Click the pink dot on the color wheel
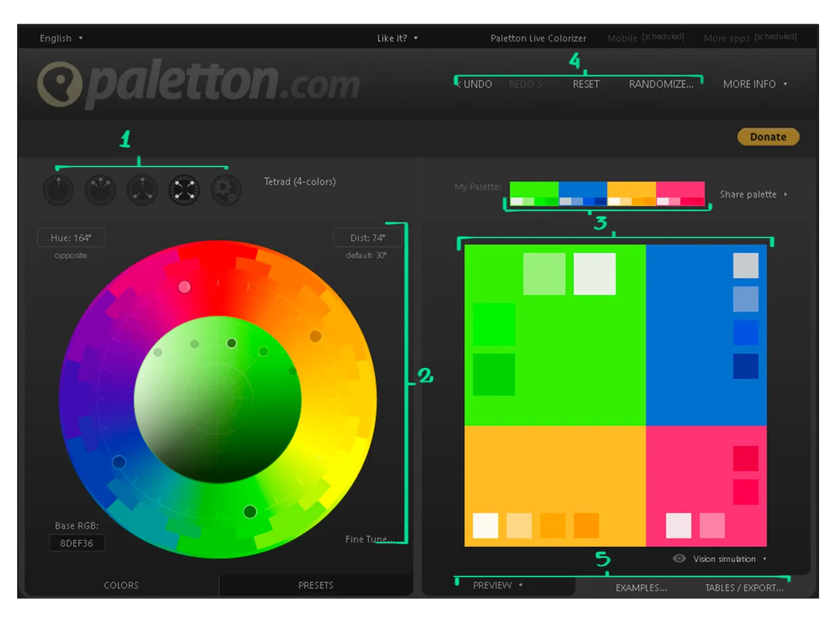Viewport: 840px width, 625px height. tap(184, 287)
